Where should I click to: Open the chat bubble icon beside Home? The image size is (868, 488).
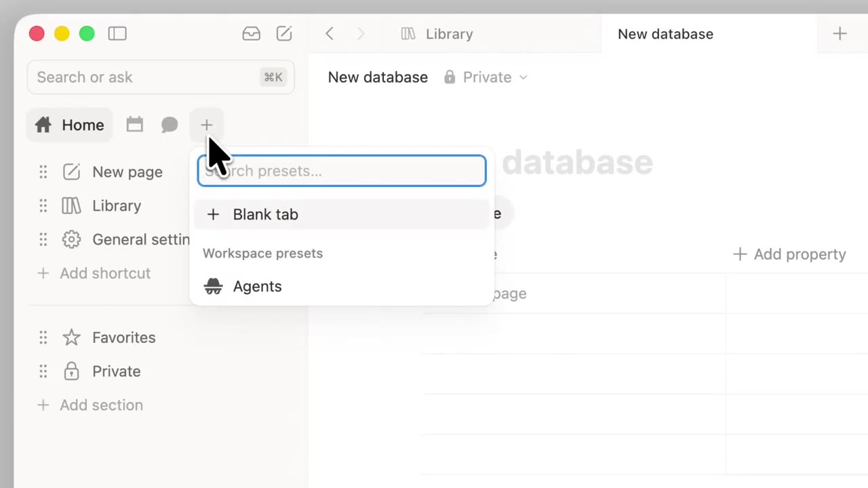(170, 125)
